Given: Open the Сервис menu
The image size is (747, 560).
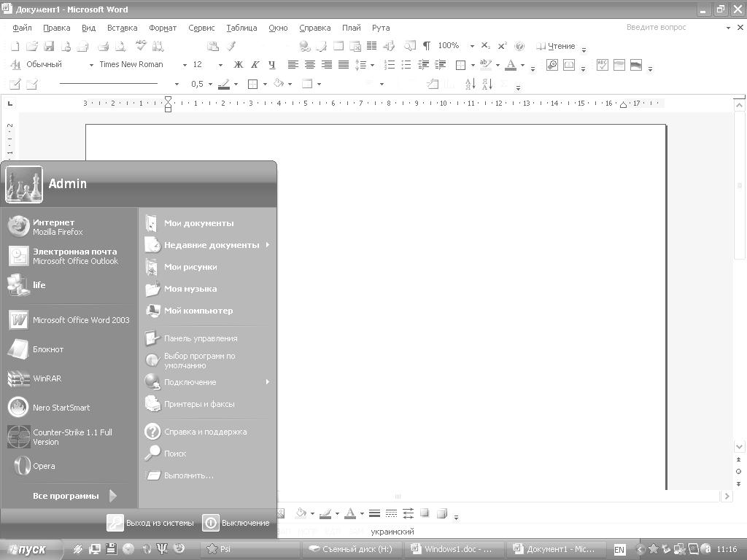Looking at the screenshot, I should [x=201, y=28].
